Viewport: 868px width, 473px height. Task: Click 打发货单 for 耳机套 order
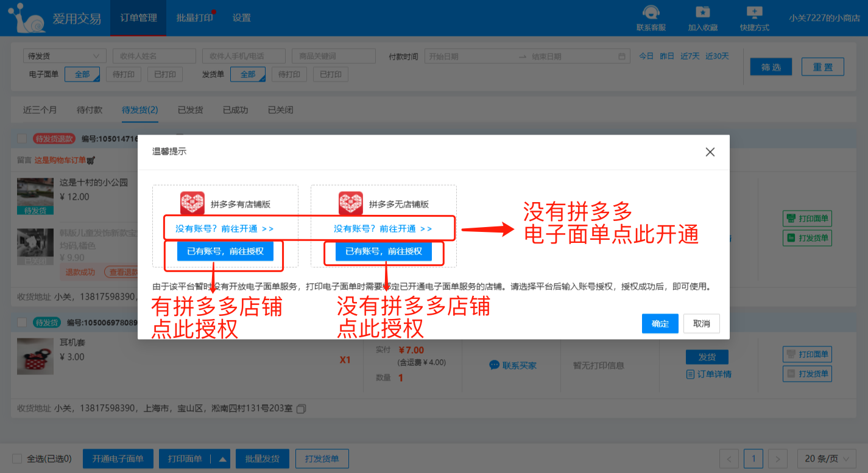tap(807, 374)
